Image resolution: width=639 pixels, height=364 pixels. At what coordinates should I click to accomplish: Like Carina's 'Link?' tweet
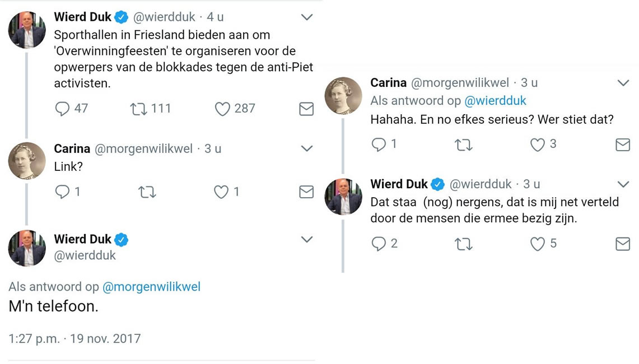(x=222, y=192)
